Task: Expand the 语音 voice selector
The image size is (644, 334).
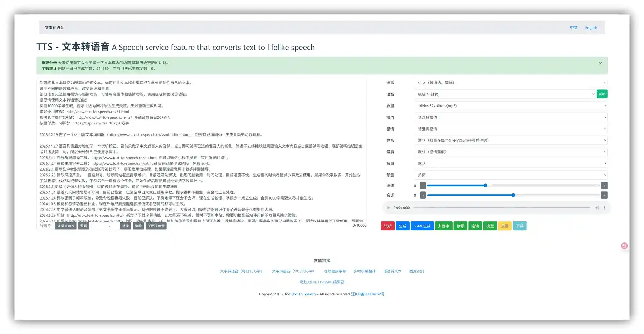Action: [x=504, y=94]
